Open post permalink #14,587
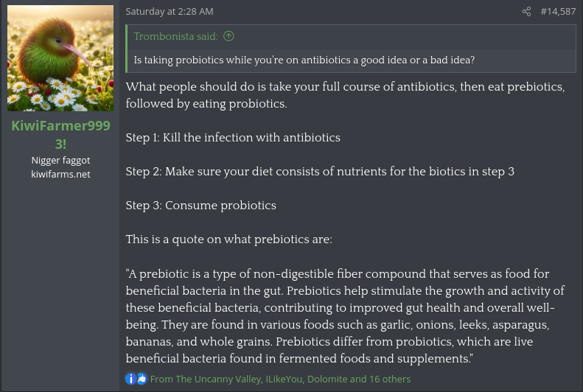The height and width of the screenshot is (392, 583). (x=558, y=12)
